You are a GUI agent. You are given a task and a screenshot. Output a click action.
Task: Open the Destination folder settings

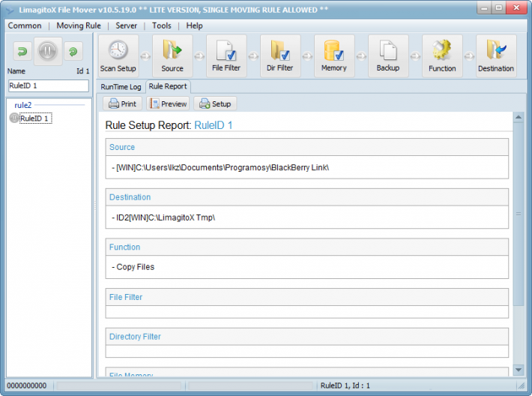tap(496, 56)
